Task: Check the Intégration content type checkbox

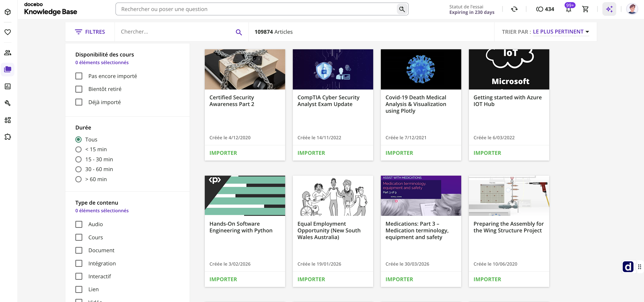Action: click(x=79, y=263)
